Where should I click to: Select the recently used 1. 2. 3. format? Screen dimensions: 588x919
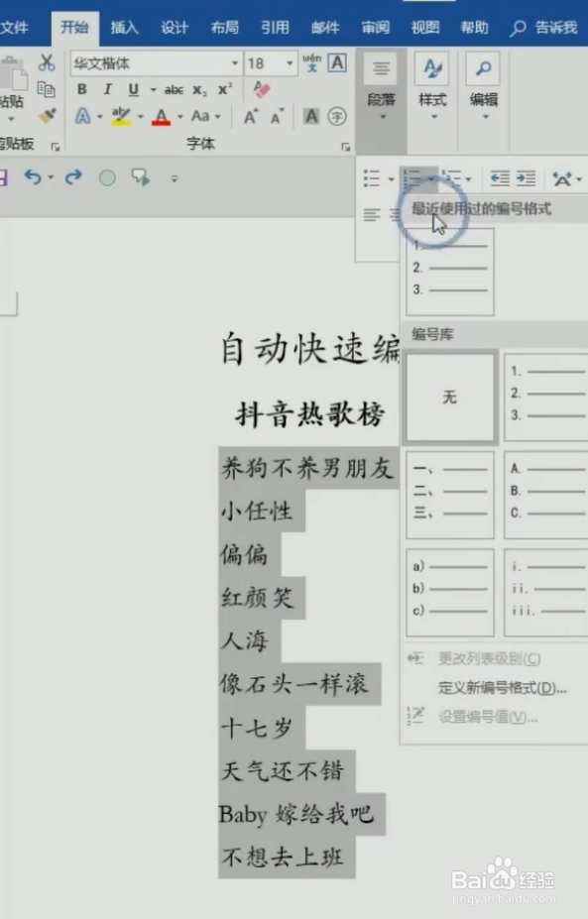point(450,272)
